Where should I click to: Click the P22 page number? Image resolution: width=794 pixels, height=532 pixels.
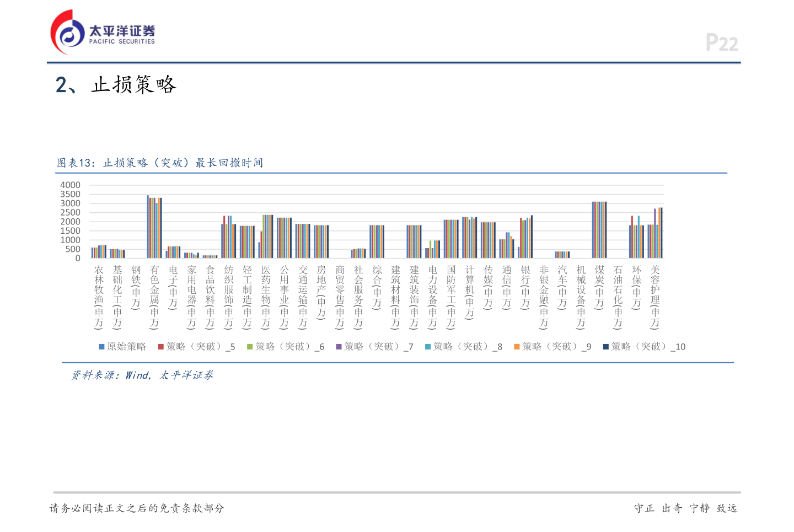pos(721,43)
